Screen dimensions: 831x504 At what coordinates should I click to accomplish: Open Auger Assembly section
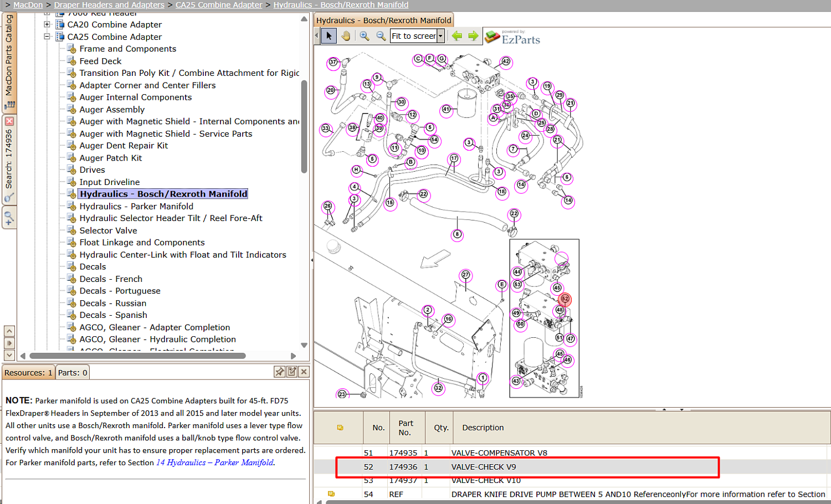click(112, 110)
